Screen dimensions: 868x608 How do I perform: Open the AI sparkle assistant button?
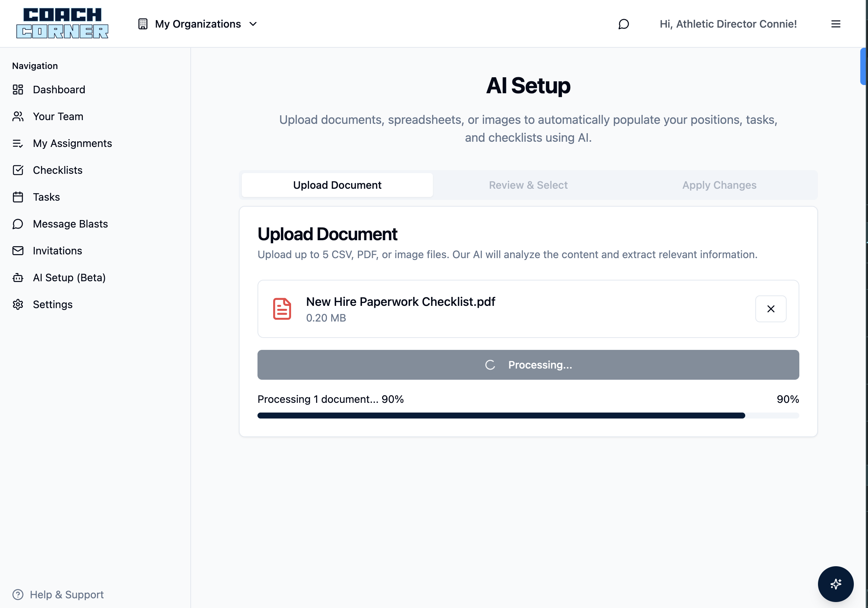pyautogui.click(x=836, y=584)
